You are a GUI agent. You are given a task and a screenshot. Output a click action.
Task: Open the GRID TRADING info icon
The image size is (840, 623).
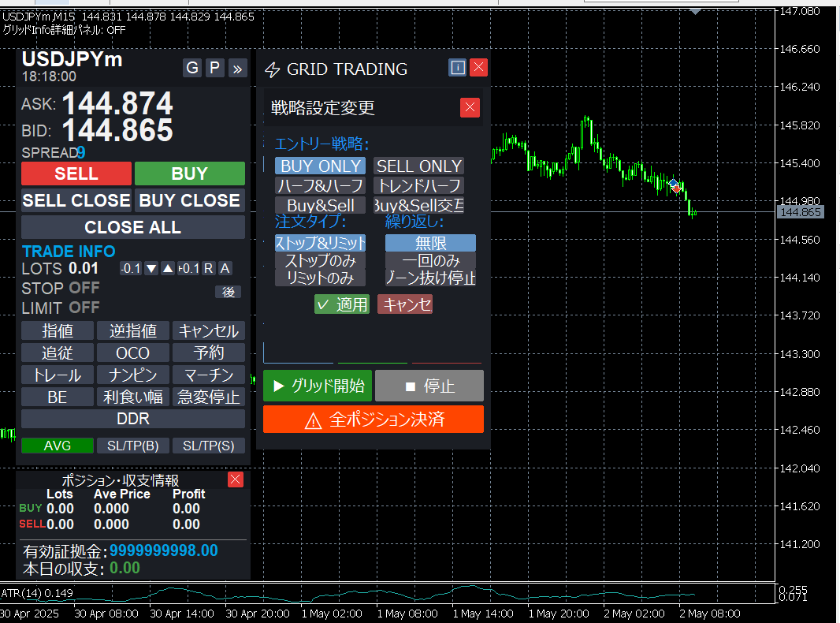[x=458, y=68]
